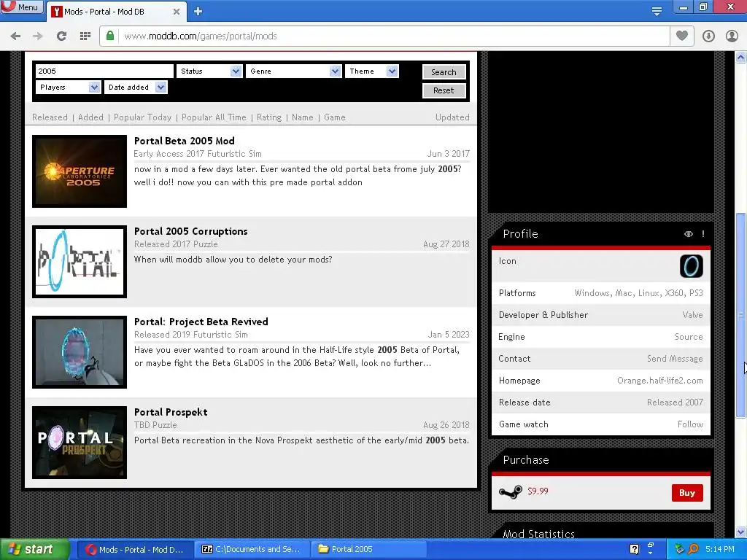Viewport: 747px width, 560px height.
Task: Close the Mods - Portal tab
Action: [177, 12]
